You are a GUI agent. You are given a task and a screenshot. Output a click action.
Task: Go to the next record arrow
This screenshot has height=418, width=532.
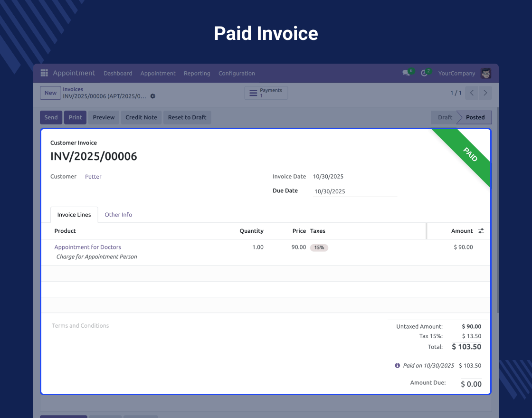(485, 93)
